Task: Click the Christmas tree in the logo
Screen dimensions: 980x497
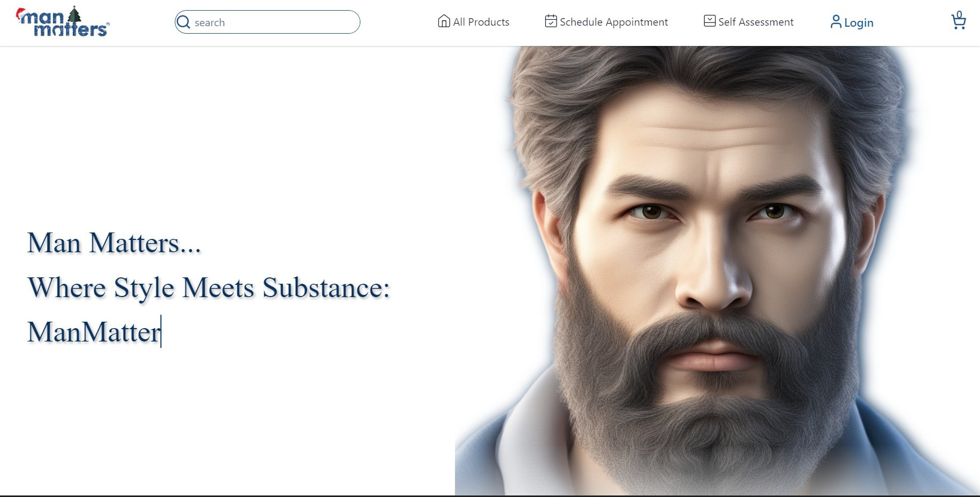Action: click(x=74, y=15)
